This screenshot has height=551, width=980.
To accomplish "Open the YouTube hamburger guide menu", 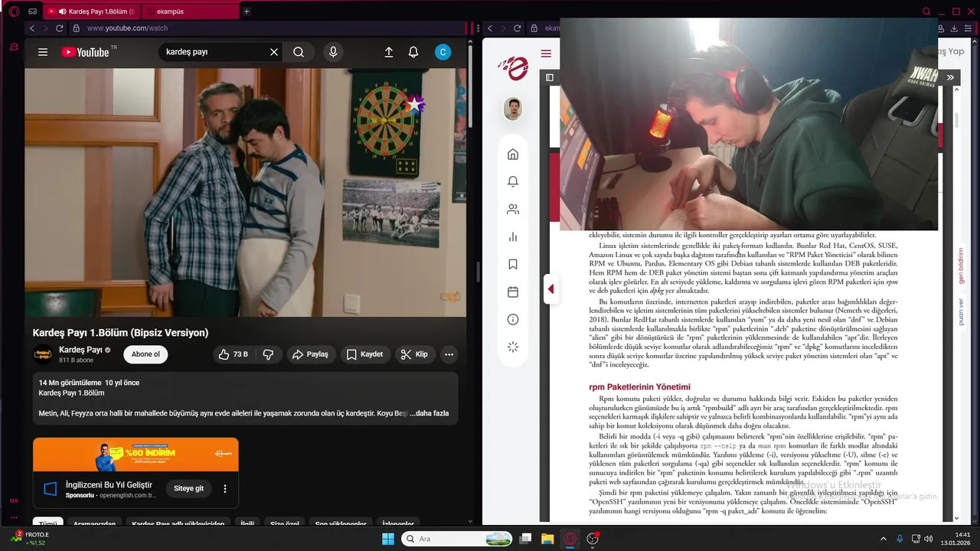I will point(43,52).
